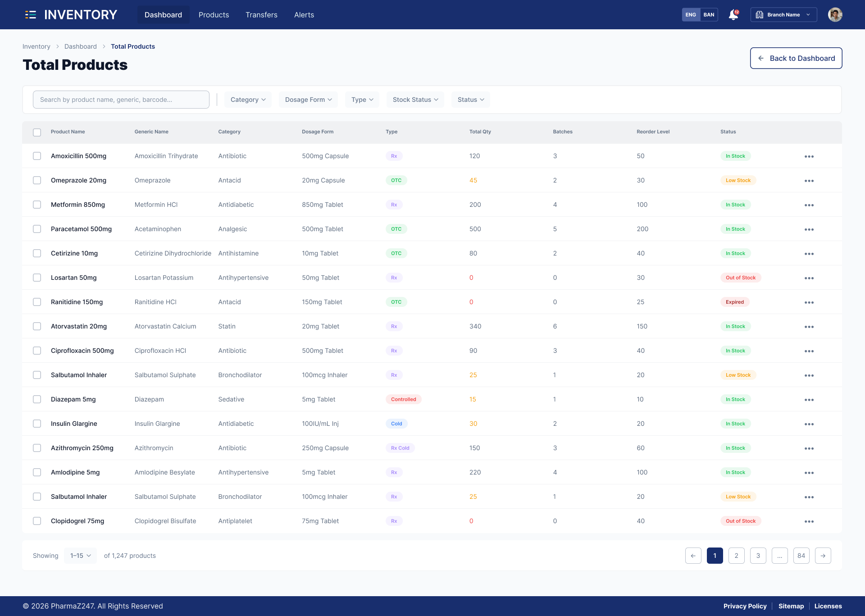The height and width of the screenshot is (616, 865).
Task: Tick the Amoxicillin 500mg checkbox
Action: [x=37, y=156]
